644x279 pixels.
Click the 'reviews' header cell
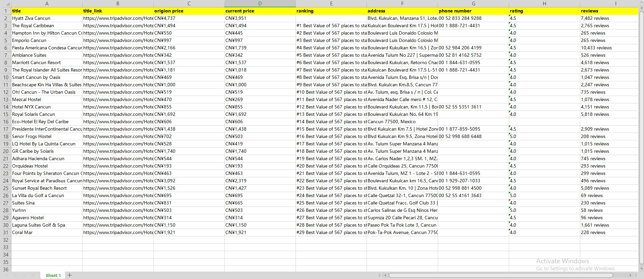click(609, 11)
